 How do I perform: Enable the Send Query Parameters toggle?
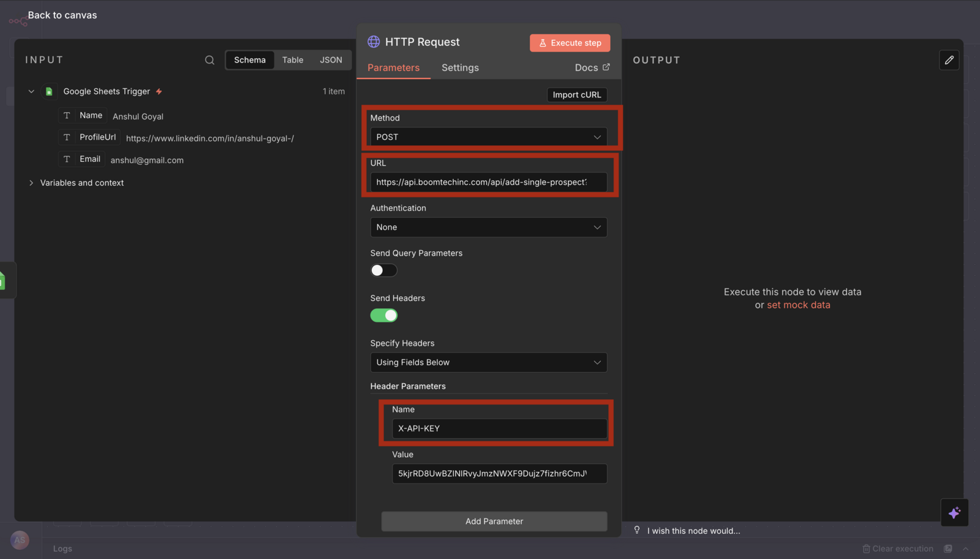tap(383, 270)
